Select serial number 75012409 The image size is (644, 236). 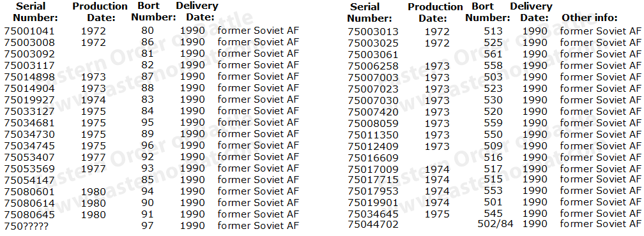tap(373, 146)
